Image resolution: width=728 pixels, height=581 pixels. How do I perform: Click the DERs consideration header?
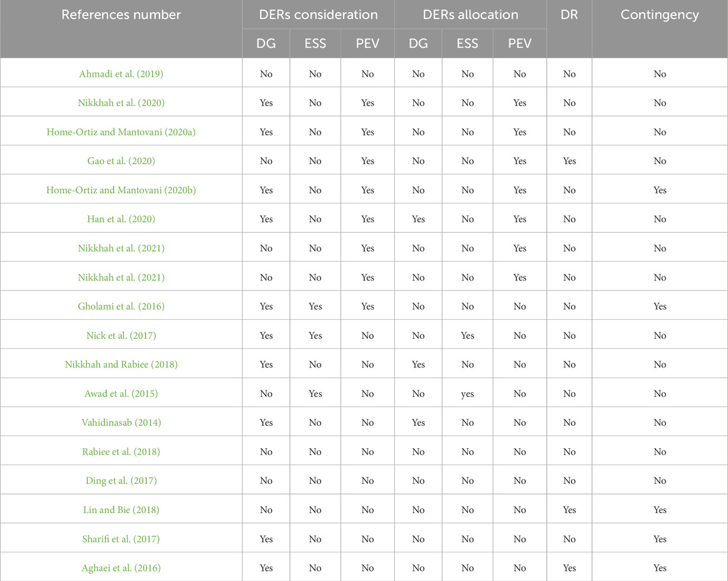coord(319,15)
